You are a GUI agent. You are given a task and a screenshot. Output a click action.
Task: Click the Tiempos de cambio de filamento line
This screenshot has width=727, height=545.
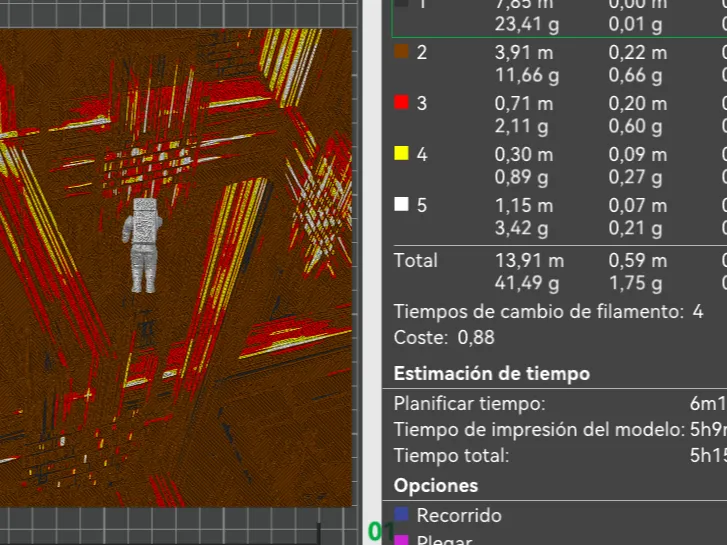click(548, 312)
